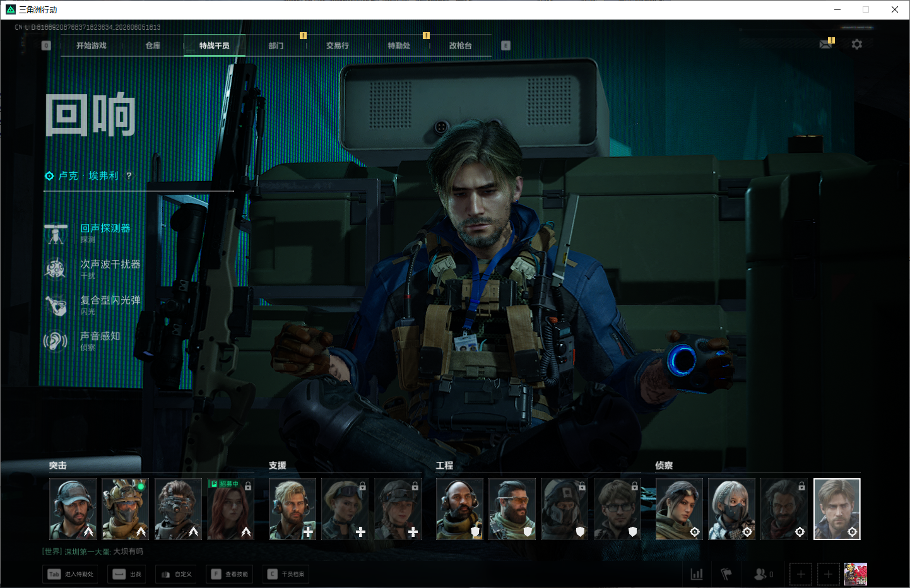This screenshot has height=588, width=910.
Task: Click the 干员档案 button
Action: pyautogui.click(x=286, y=574)
